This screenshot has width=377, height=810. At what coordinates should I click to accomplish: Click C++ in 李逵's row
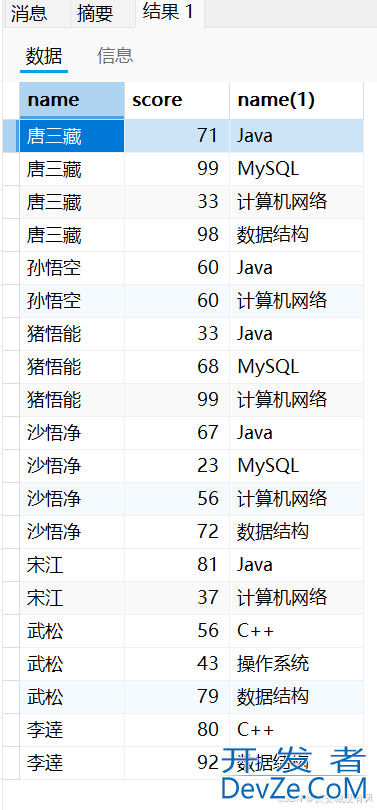[296, 731]
